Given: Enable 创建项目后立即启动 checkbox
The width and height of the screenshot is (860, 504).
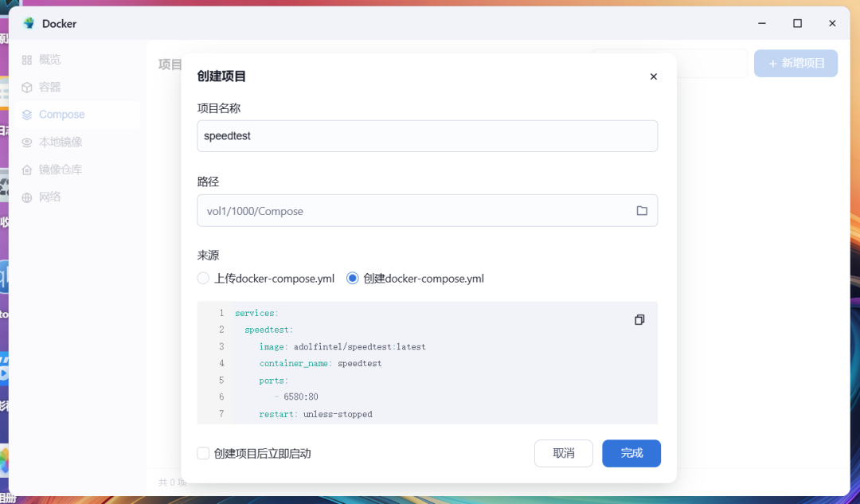Looking at the screenshot, I should tap(203, 453).
